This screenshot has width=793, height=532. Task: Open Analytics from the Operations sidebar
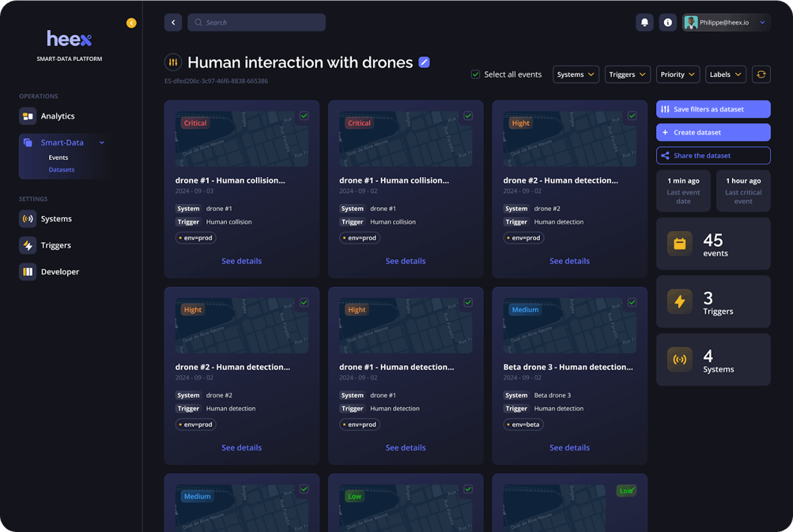[57, 116]
